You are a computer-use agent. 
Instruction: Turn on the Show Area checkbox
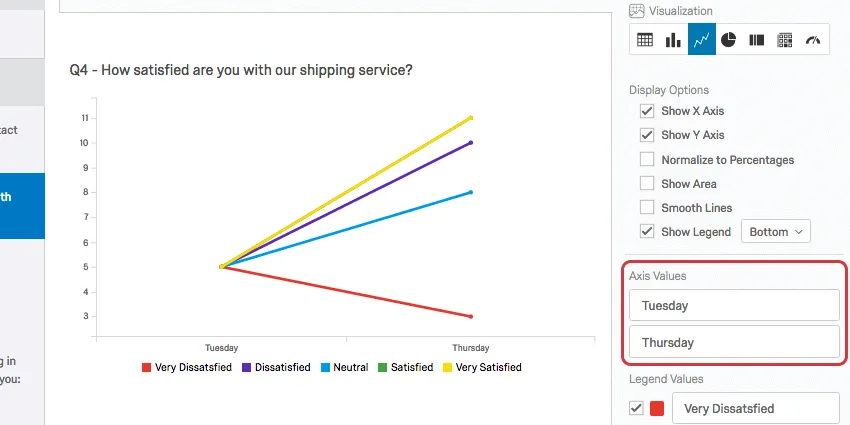click(647, 184)
